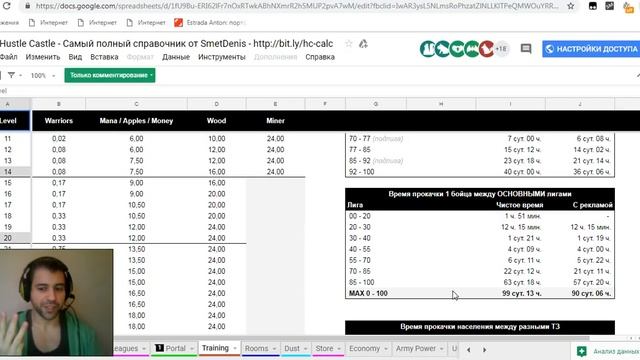Viewport: 640px width, 360px height.
Task: Select the 90 сут. 06 ч. cell
Action: [580, 293]
